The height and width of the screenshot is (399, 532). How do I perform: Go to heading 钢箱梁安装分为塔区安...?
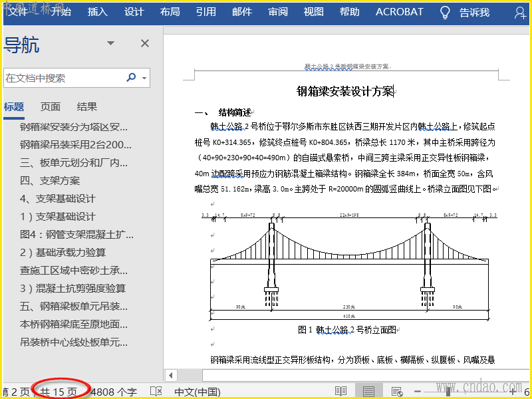(x=74, y=127)
